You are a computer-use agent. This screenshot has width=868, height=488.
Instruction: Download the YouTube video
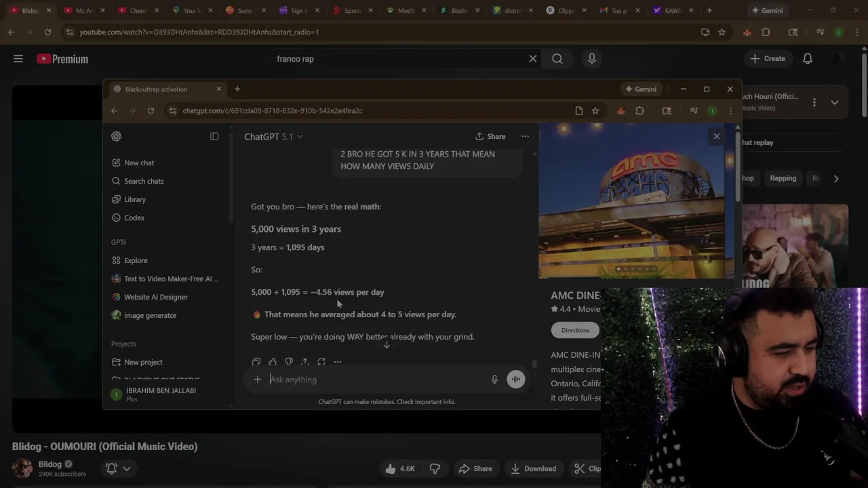point(534,468)
